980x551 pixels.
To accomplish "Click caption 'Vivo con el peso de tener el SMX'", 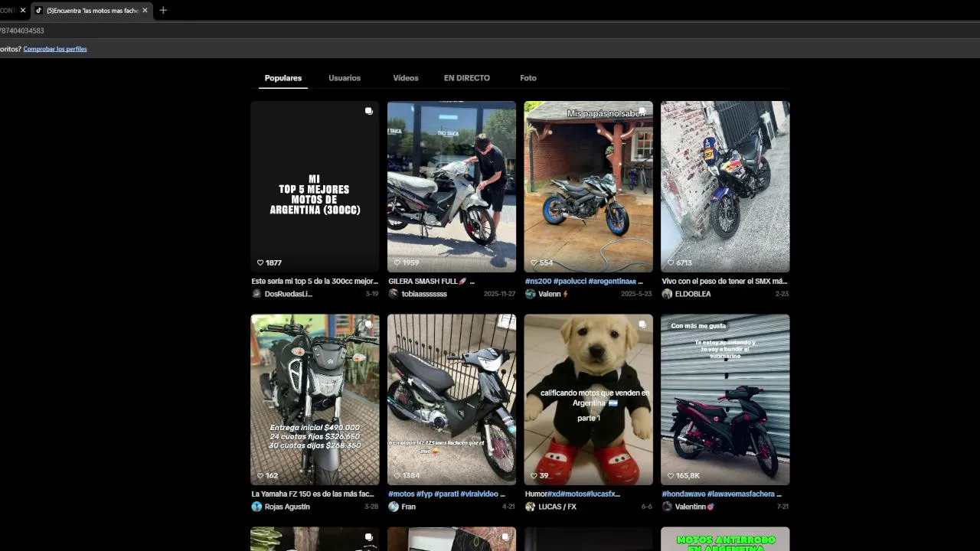I will pos(724,281).
